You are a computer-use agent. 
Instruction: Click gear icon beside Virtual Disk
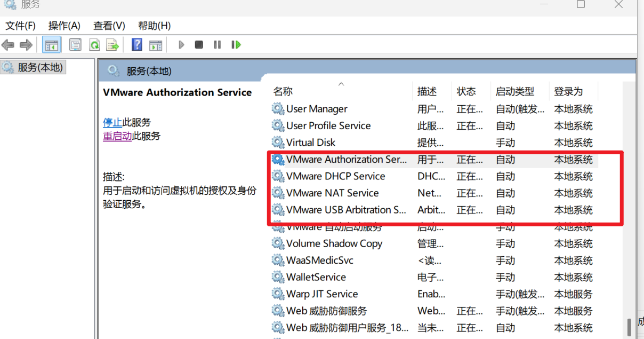[x=278, y=143]
